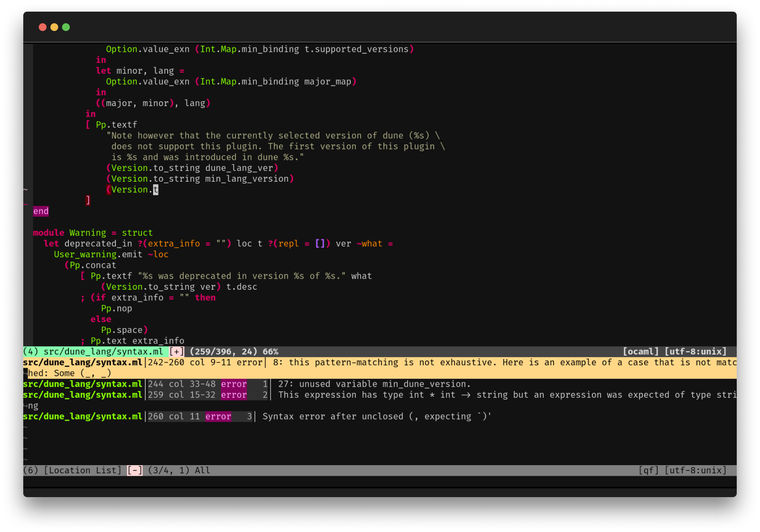Image resolution: width=760 pixels, height=532 pixels.
Task: Place cursor on the highlighted 'end' keyword
Action: pyautogui.click(x=41, y=211)
